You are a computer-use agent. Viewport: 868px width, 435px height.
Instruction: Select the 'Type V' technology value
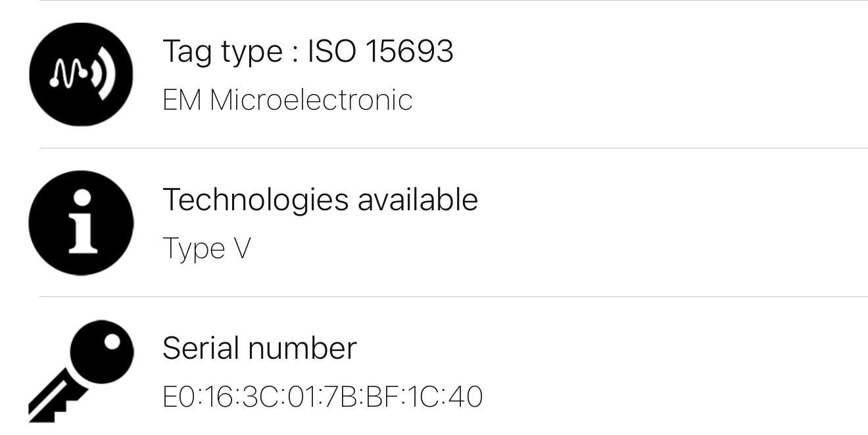tap(206, 249)
